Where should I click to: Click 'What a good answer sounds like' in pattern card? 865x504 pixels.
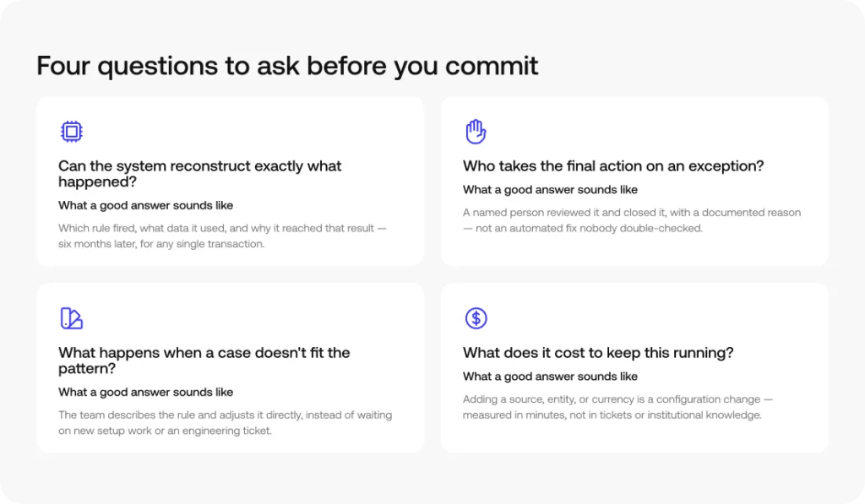[x=145, y=392]
